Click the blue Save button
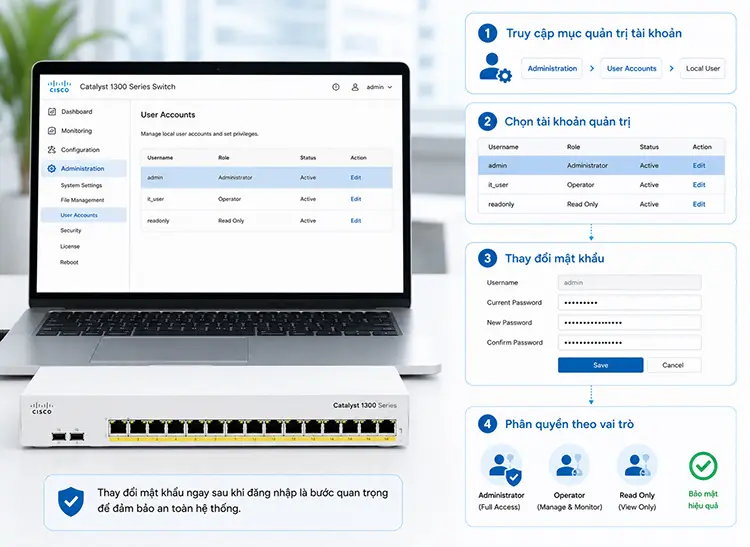 pyautogui.click(x=600, y=365)
